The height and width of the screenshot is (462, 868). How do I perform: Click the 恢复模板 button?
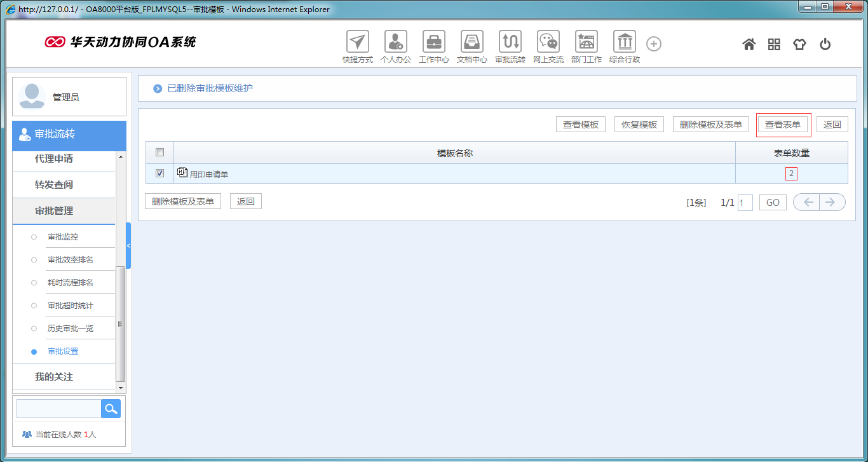click(x=639, y=125)
